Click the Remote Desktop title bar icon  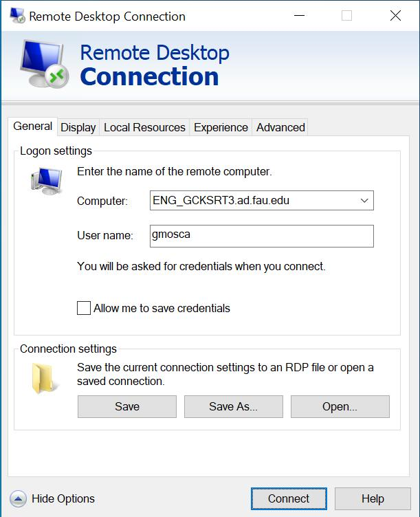16,16
